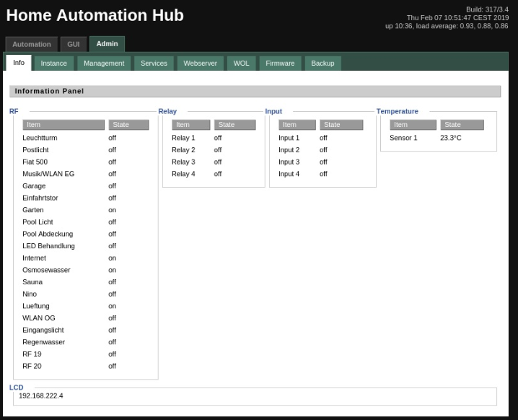Click the Relay table State header

pyautogui.click(x=235, y=125)
